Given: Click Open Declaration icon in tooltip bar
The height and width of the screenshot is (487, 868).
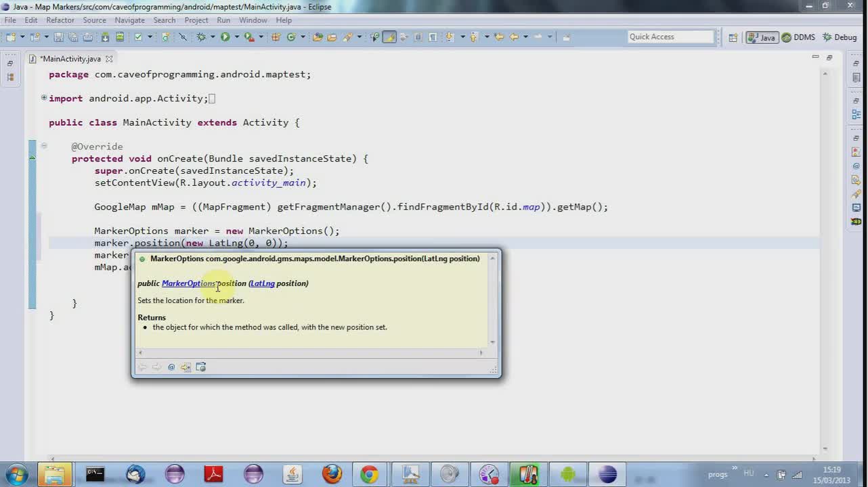Looking at the screenshot, I should pyautogui.click(x=186, y=367).
